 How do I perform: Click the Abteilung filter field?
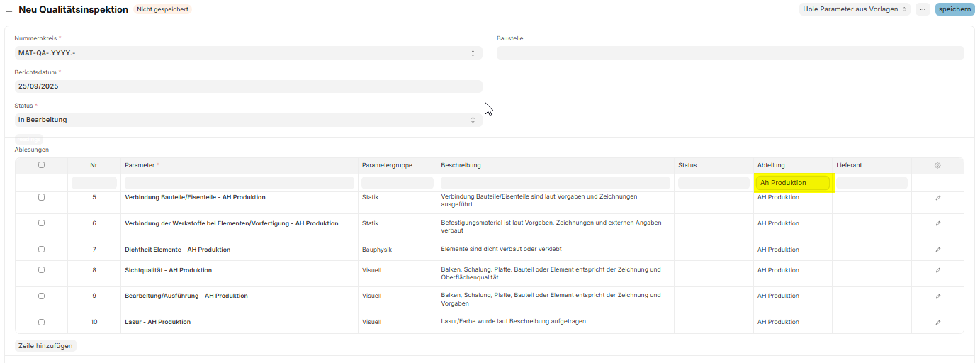(x=792, y=183)
